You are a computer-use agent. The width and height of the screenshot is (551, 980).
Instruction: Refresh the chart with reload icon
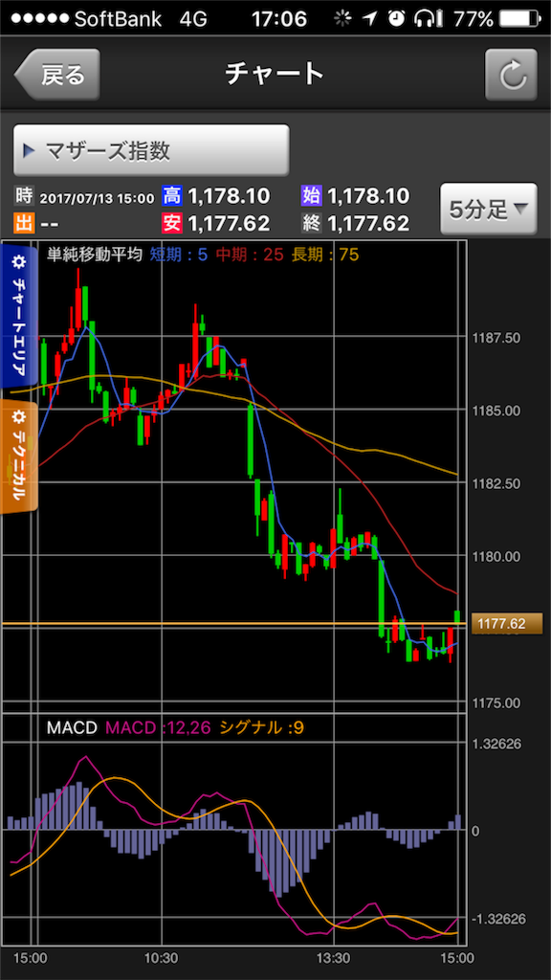coord(511,75)
